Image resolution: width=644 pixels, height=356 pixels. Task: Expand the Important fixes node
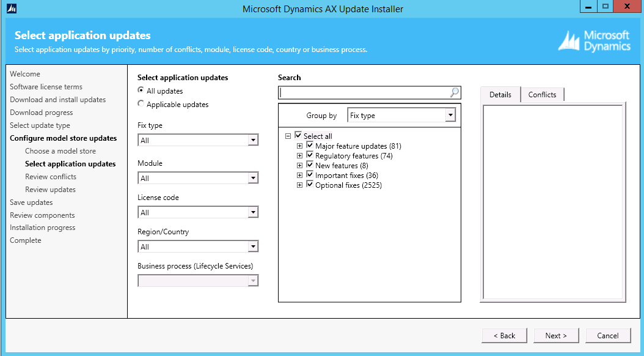click(x=299, y=175)
